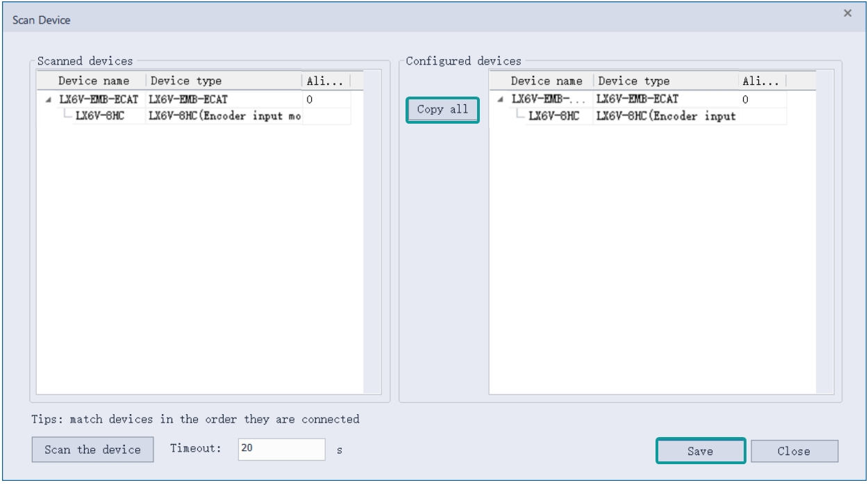
Task: Select LX6V-EMB-ECAT in the Scanned devices tree
Action: point(99,100)
